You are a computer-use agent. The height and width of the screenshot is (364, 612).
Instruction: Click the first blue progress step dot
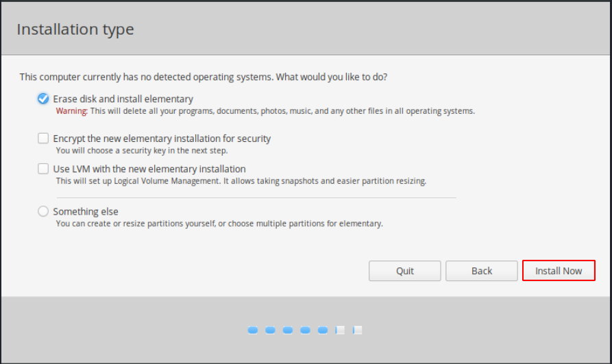pyautogui.click(x=252, y=330)
